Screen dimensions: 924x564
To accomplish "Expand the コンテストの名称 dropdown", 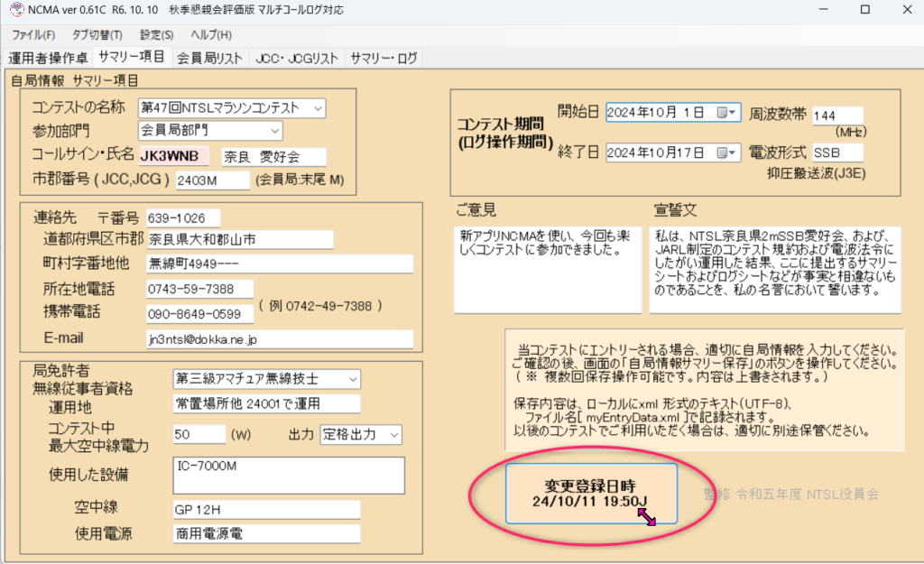I will [318, 109].
